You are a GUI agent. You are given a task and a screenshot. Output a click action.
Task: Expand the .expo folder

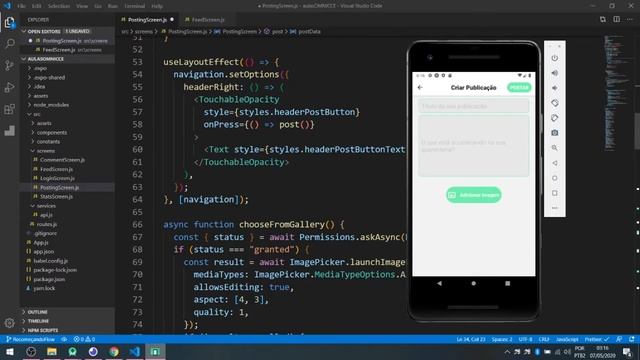(40, 68)
